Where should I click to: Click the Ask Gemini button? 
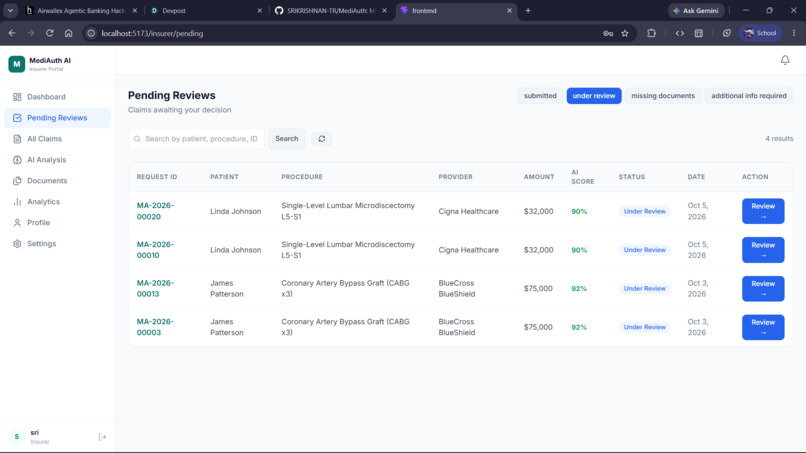click(696, 10)
